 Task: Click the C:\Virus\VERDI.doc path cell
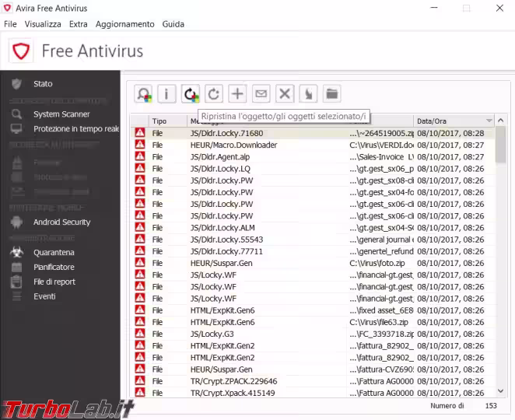(381, 145)
